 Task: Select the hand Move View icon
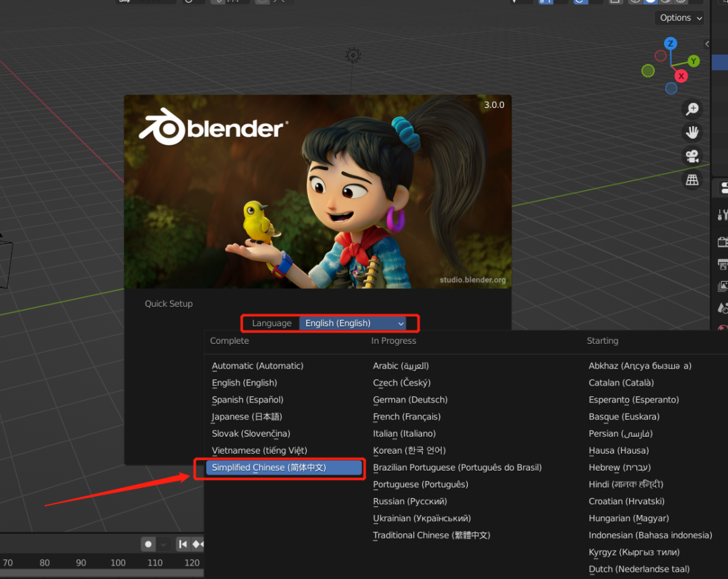click(x=692, y=132)
